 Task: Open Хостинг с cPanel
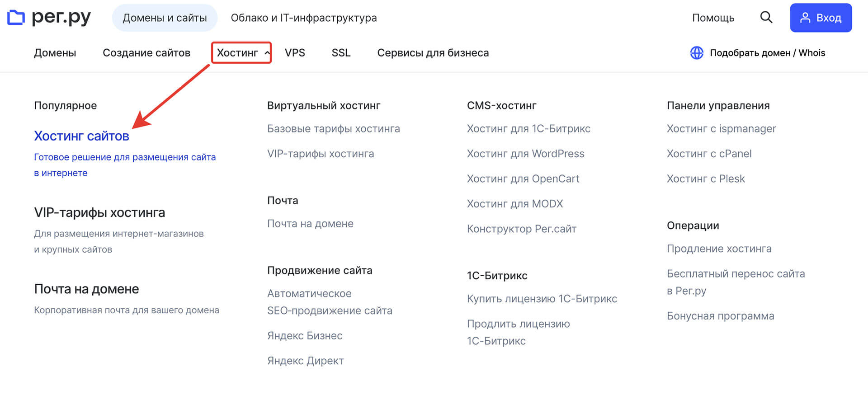coord(709,154)
